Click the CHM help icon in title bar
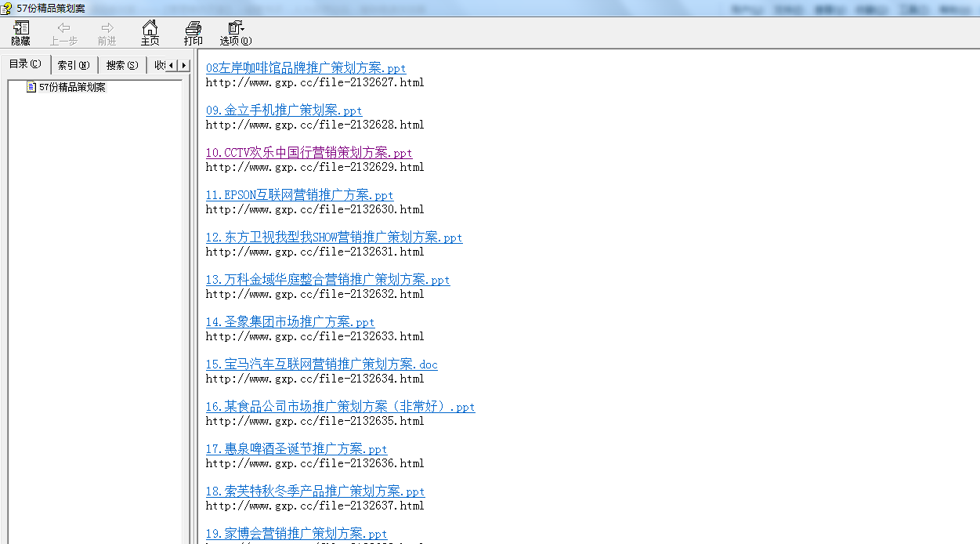 tap(7, 8)
